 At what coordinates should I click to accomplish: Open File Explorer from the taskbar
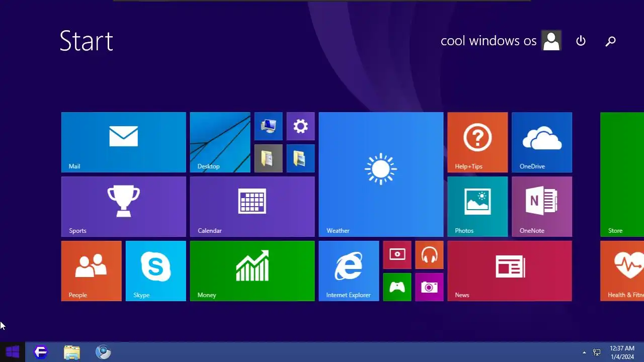point(72,352)
